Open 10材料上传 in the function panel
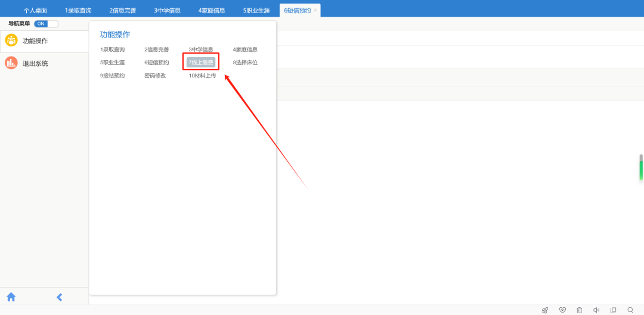 pyautogui.click(x=202, y=76)
